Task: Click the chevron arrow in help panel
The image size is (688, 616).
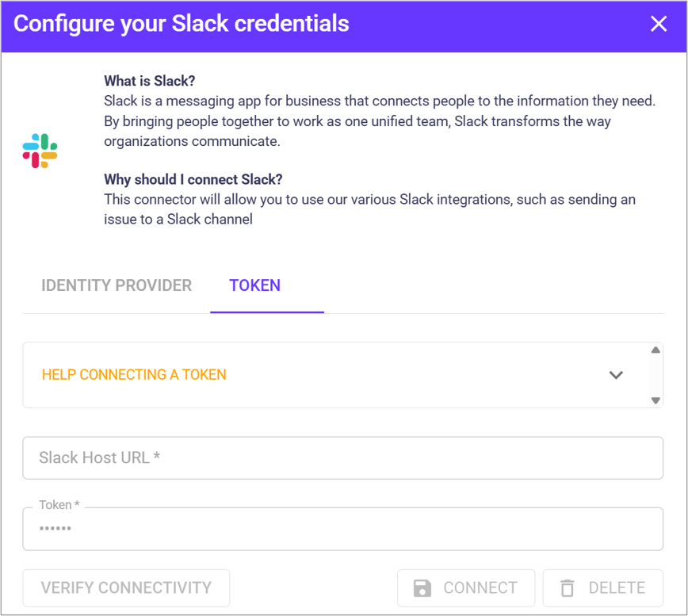Action: tap(616, 375)
